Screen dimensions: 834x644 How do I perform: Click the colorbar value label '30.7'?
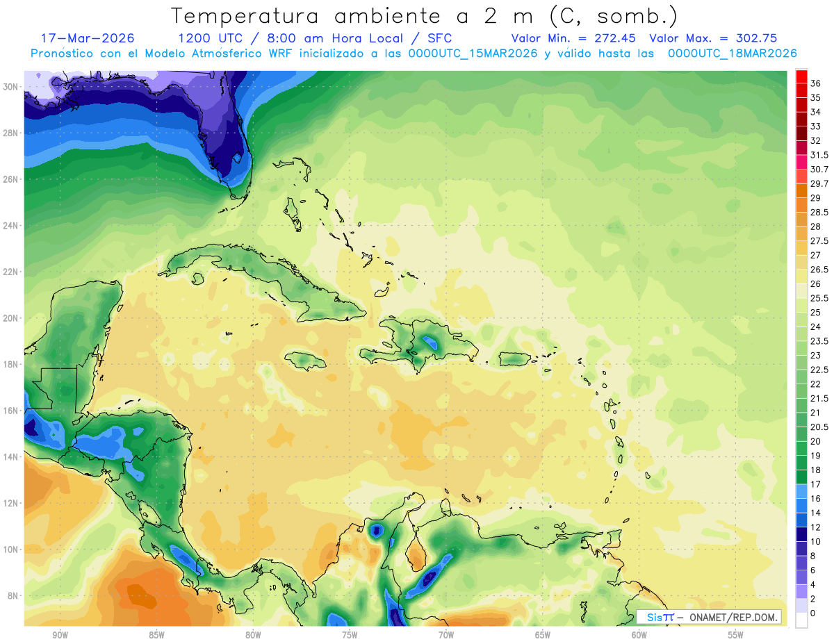point(819,170)
